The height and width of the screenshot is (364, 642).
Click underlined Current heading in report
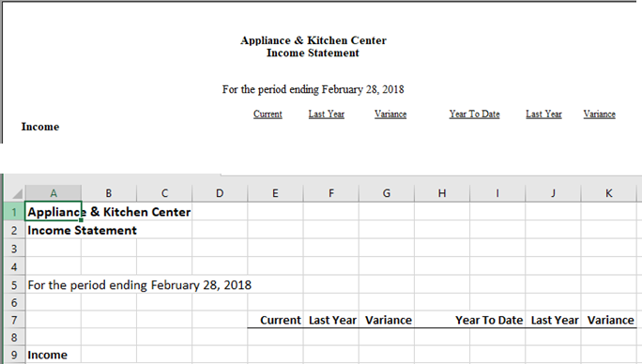click(267, 114)
